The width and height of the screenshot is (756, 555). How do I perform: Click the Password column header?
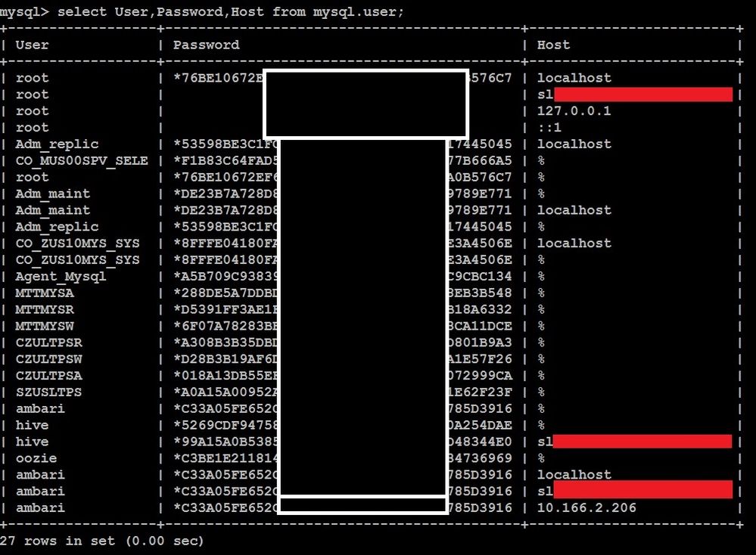point(206,45)
